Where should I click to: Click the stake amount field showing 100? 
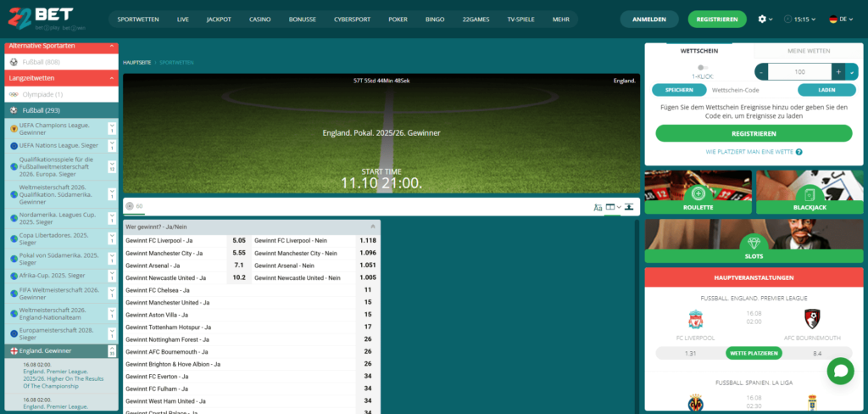[800, 72]
